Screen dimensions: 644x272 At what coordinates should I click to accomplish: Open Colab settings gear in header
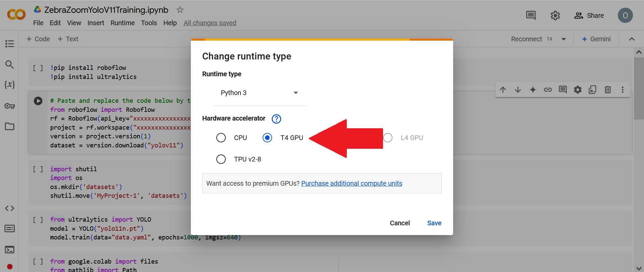pyautogui.click(x=555, y=15)
